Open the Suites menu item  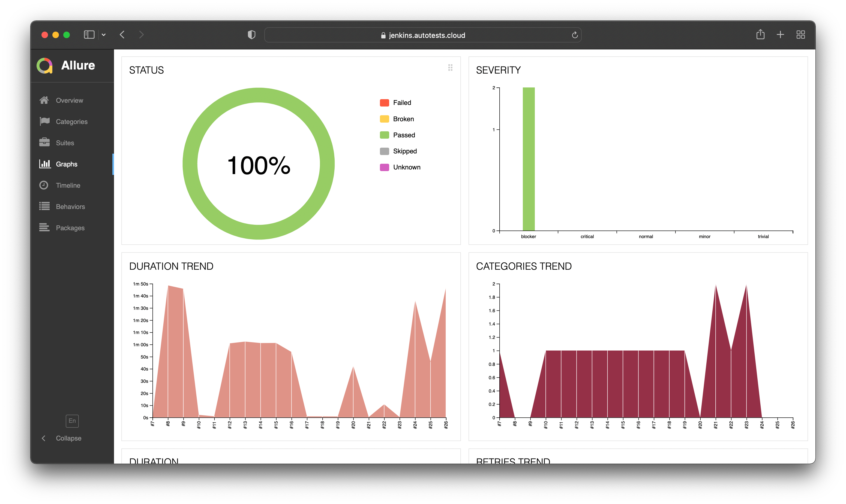click(65, 143)
